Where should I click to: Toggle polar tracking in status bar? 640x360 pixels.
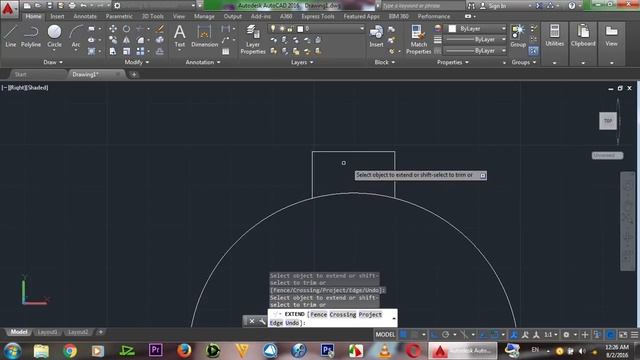445,335
